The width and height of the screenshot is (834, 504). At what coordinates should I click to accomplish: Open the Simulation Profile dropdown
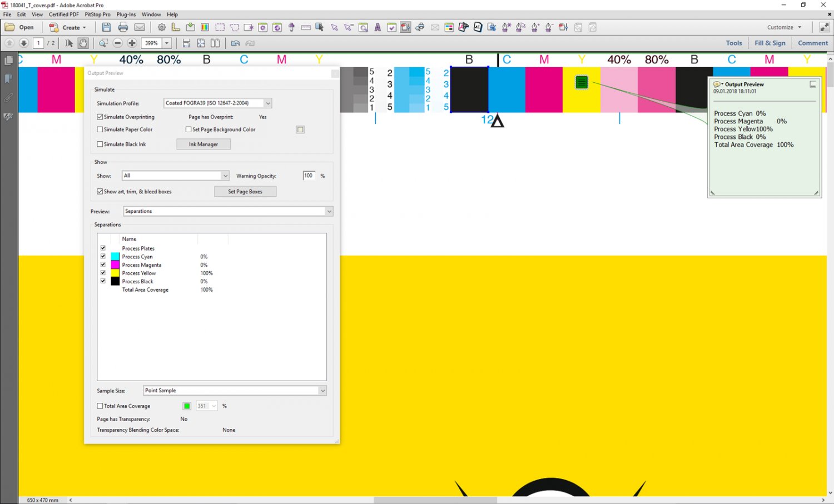point(217,103)
